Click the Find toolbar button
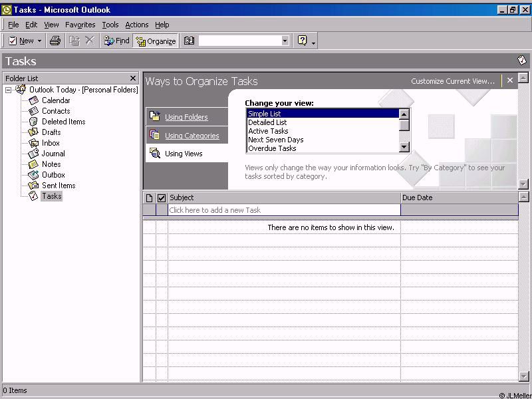 (117, 41)
